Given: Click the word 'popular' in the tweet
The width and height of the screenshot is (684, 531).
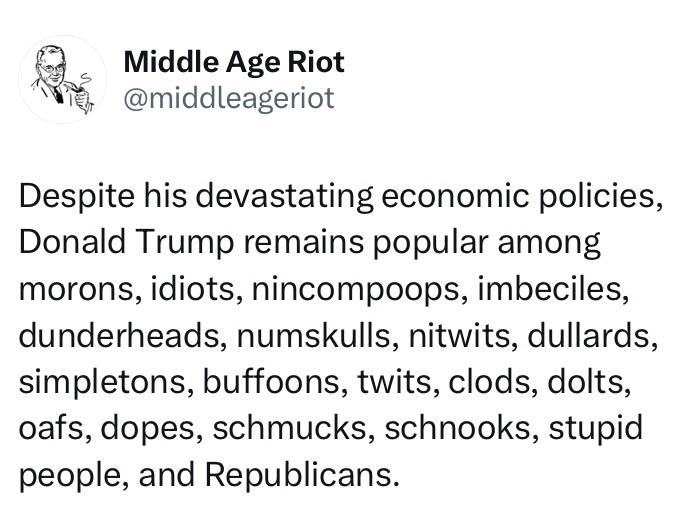Looking at the screenshot, I should coord(430,244).
